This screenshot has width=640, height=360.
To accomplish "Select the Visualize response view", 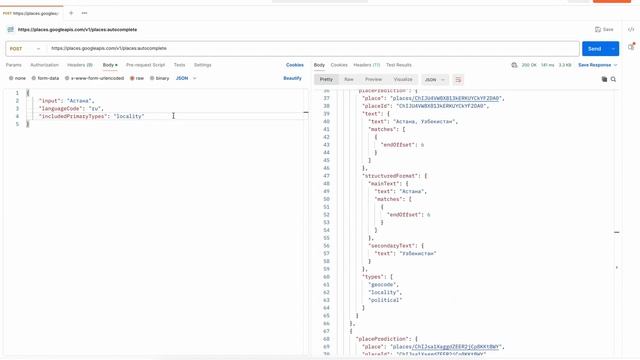I will [403, 80].
